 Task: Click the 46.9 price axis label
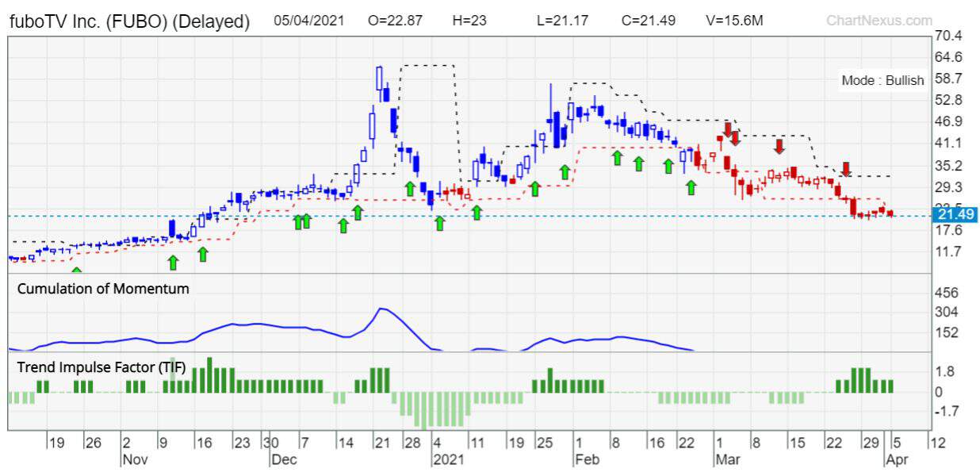(x=948, y=121)
